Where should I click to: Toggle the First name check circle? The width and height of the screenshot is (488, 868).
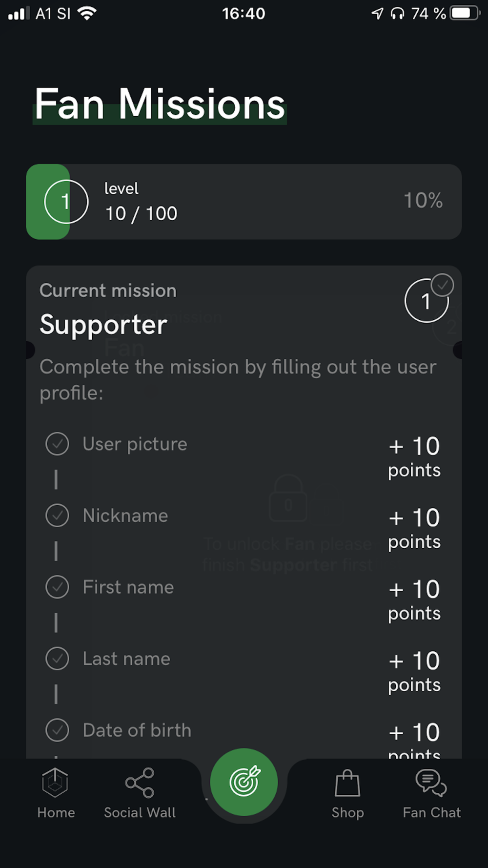point(57,587)
